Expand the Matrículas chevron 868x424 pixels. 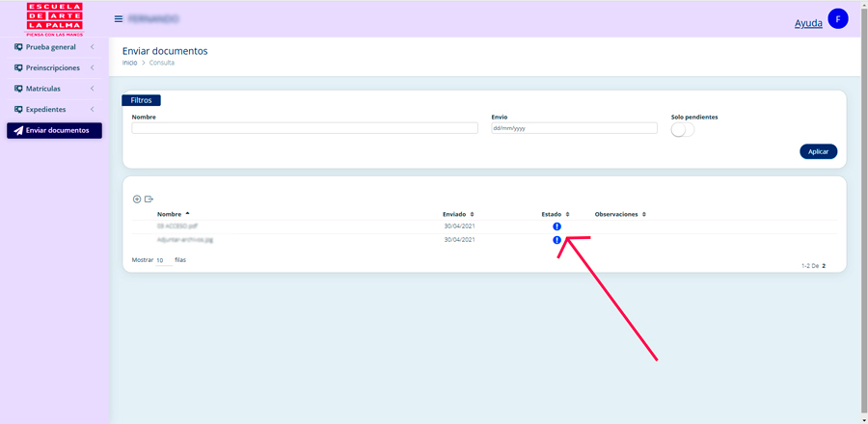pyautogui.click(x=92, y=89)
